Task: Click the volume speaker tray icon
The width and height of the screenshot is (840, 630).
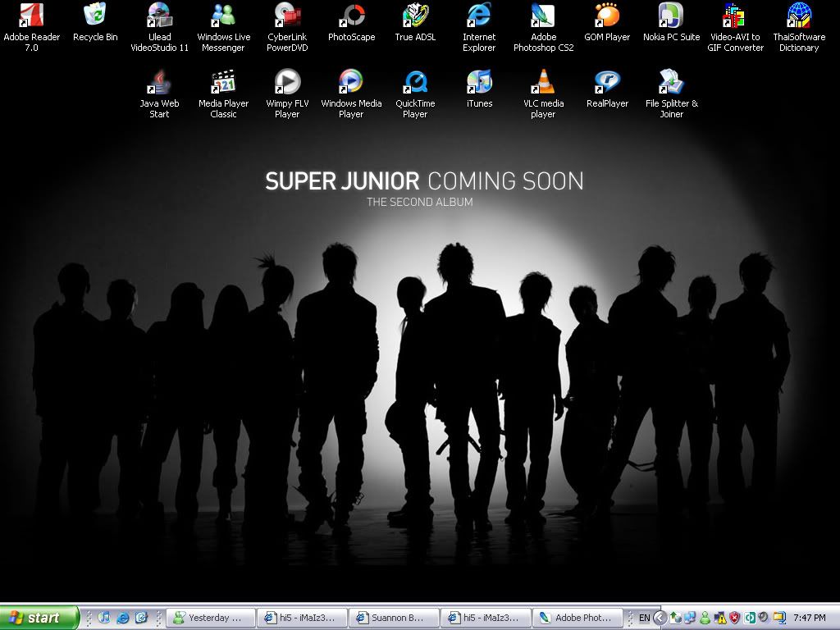Action: pyautogui.click(x=764, y=618)
